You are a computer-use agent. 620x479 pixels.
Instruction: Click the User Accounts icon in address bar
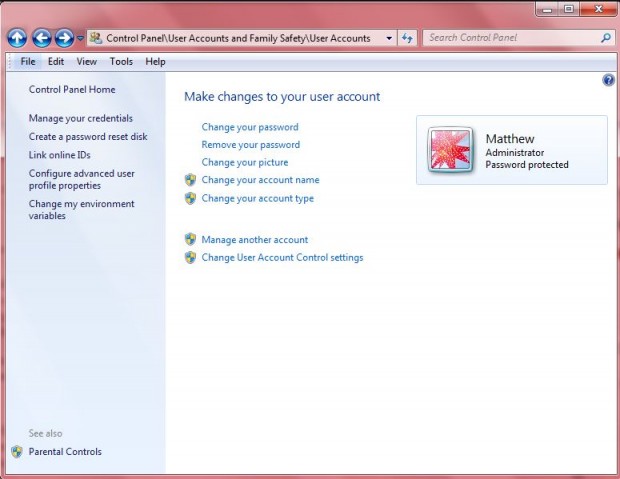(x=96, y=38)
